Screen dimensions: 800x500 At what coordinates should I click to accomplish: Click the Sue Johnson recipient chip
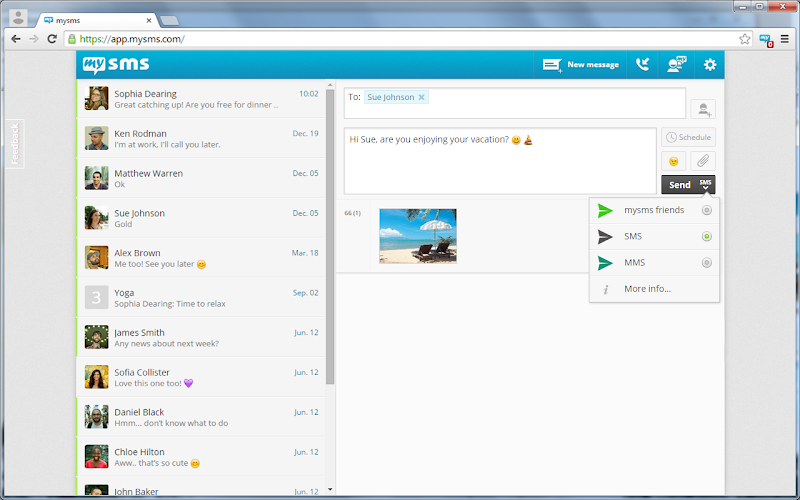[x=396, y=97]
